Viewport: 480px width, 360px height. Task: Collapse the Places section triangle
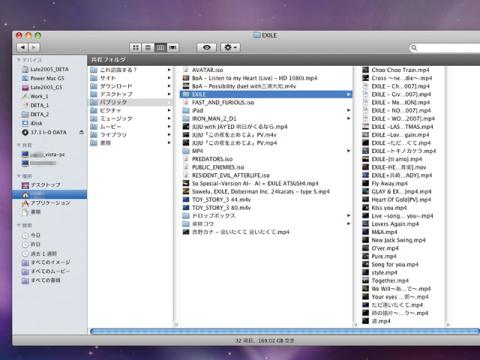(19, 176)
